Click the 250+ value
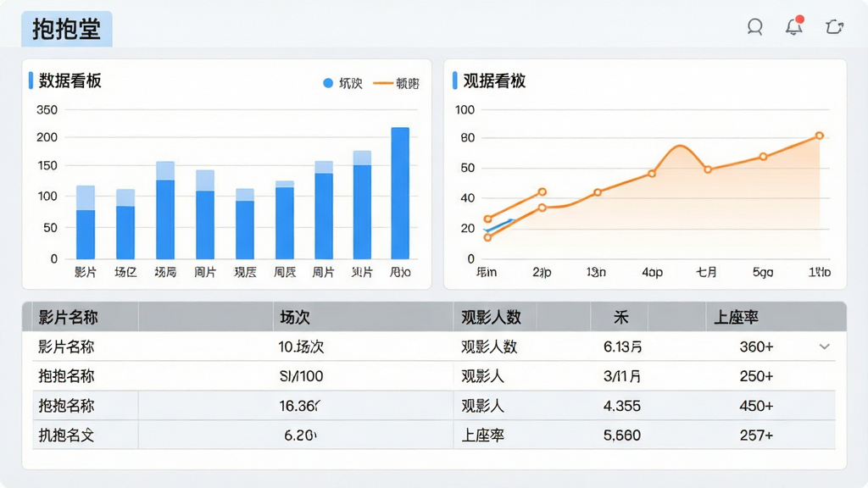This screenshot has width=868, height=488. tap(756, 376)
